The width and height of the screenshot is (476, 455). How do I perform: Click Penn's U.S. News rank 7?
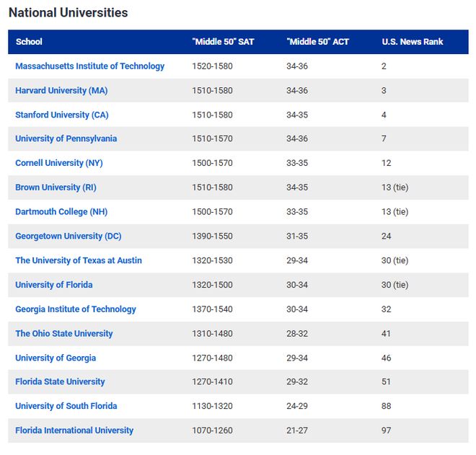pos(384,138)
